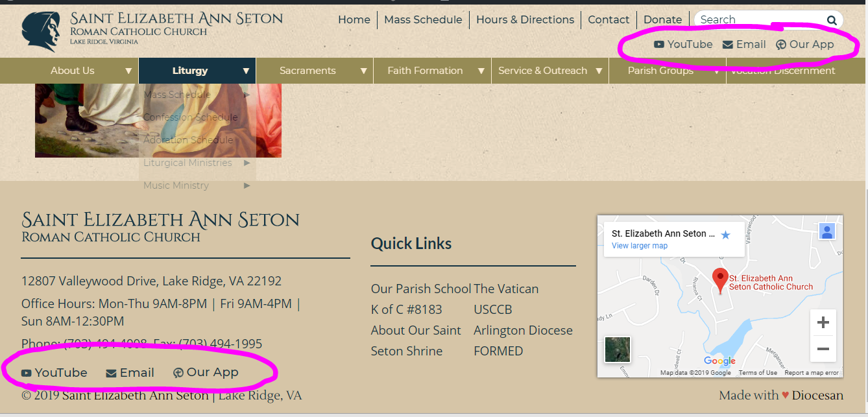The image size is (868, 417).
Task: Click the saved-place star icon on map card
Action: pos(725,235)
